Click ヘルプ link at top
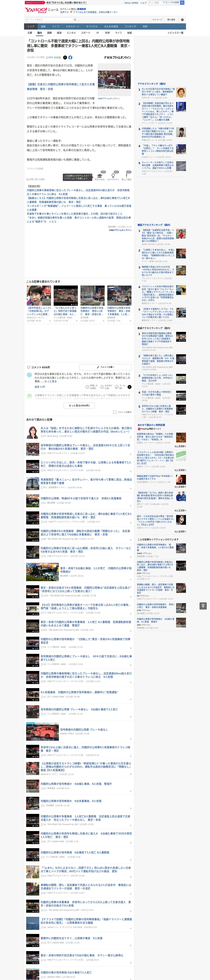The width and height of the screenshot is (210, 980). [143, 3]
